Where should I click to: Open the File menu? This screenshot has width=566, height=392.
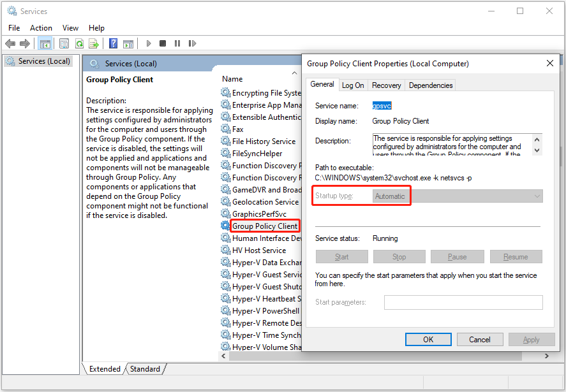pyautogui.click(x=14, y=28)
